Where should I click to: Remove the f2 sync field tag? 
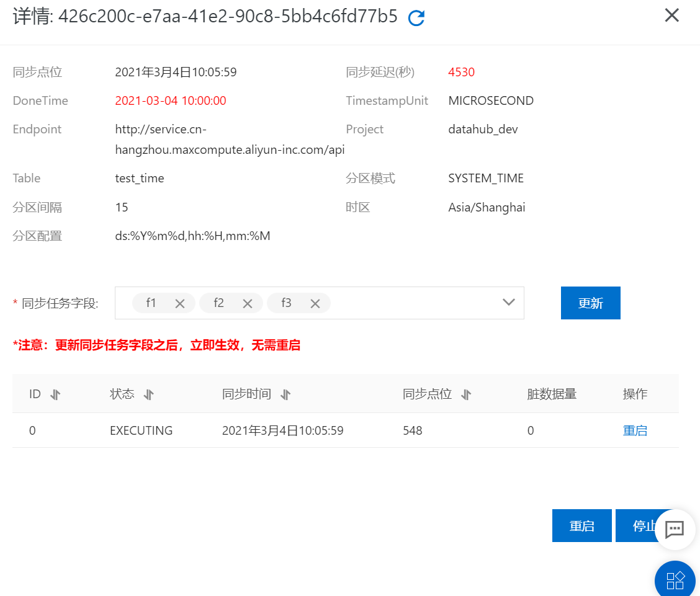pos(247,303)
